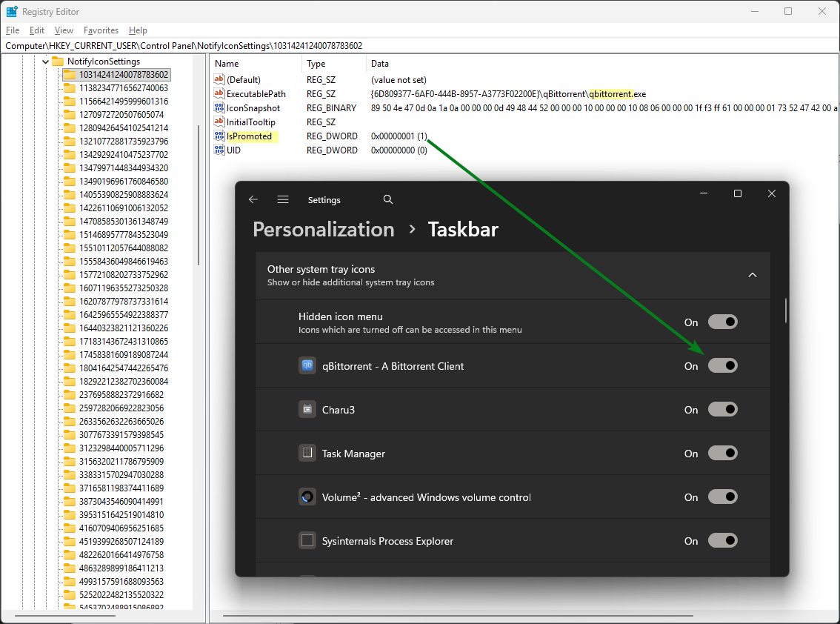Click the search icon in Settings header
This screenshot has width=840, height=624.
pyautogui.click(x=388, y=199)
